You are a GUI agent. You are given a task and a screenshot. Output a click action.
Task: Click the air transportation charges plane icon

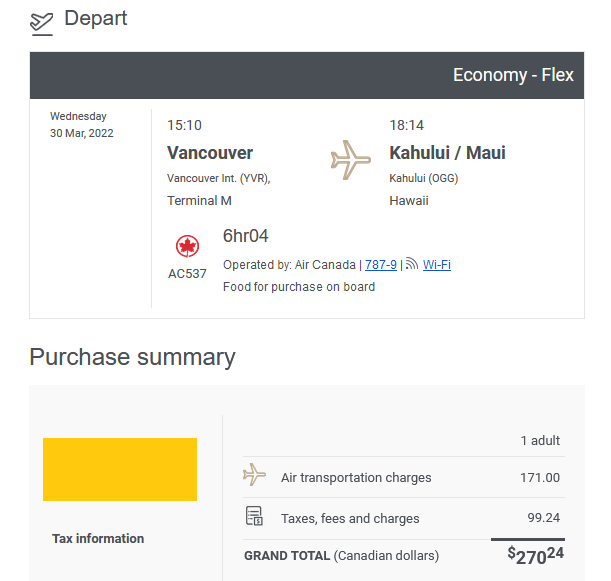255,477
